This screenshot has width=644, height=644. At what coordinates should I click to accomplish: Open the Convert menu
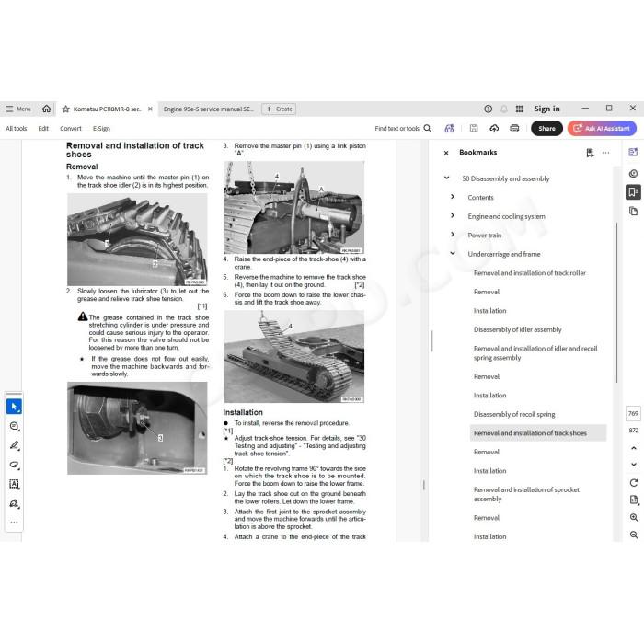click(71, 129)
